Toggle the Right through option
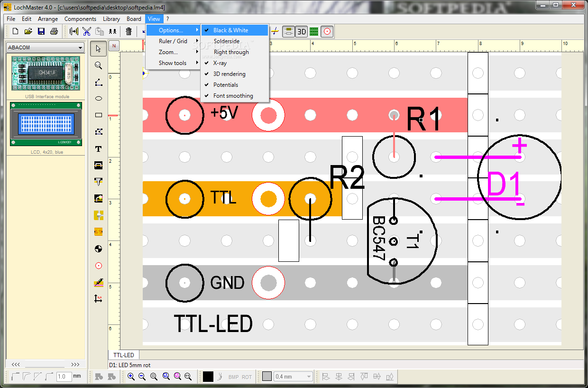Viewport: 588px width, 388px height. point(235,52)
